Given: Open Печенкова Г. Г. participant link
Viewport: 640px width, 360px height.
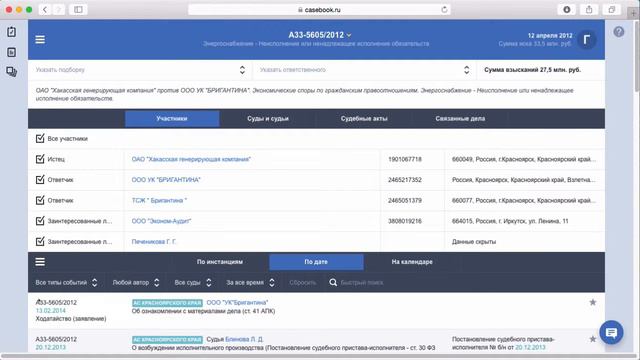Looking at the screenshot, I should point(154,242).
